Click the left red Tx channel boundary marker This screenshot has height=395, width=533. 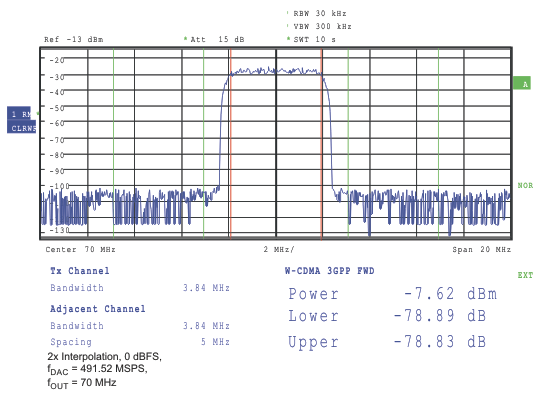[230, 143]
